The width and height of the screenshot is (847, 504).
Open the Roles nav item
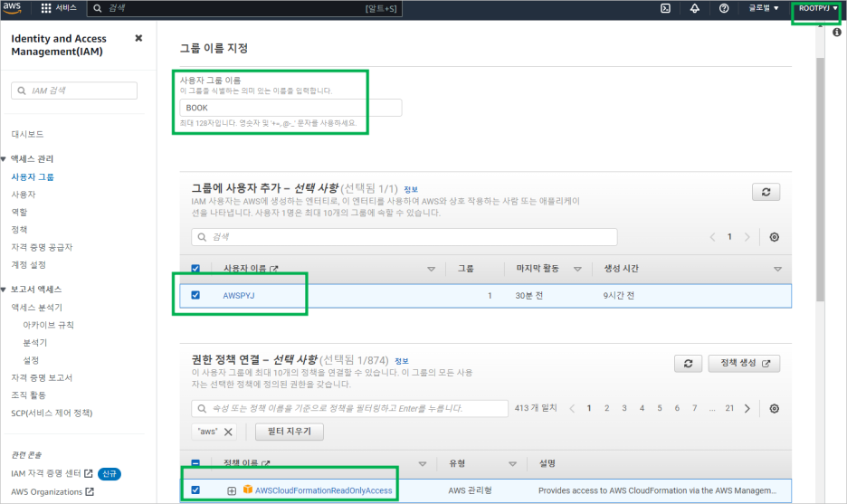click(19, 212)
